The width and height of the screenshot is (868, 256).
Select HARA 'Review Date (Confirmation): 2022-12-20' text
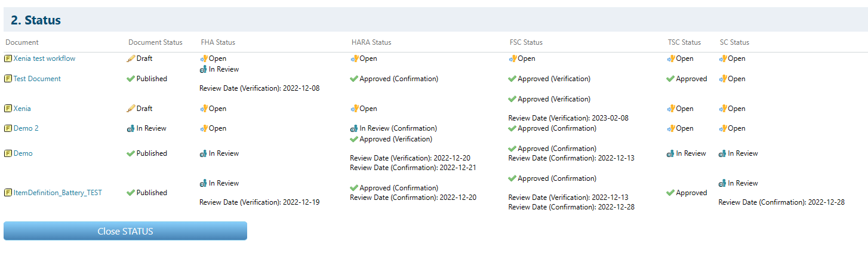click(x=413, y=198)
